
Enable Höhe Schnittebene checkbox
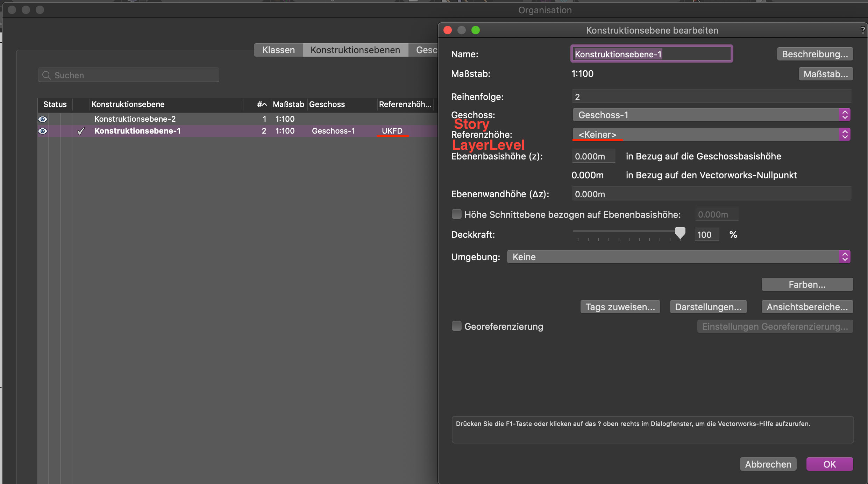pos(456,214)
